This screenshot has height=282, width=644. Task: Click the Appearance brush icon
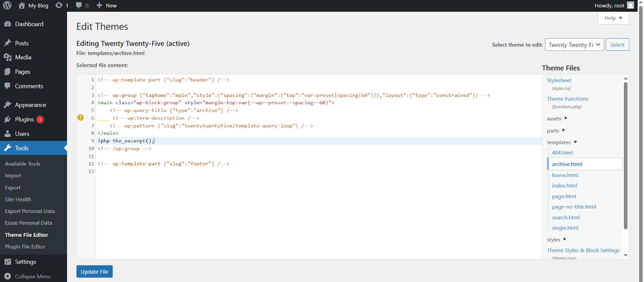click(8, 105)
